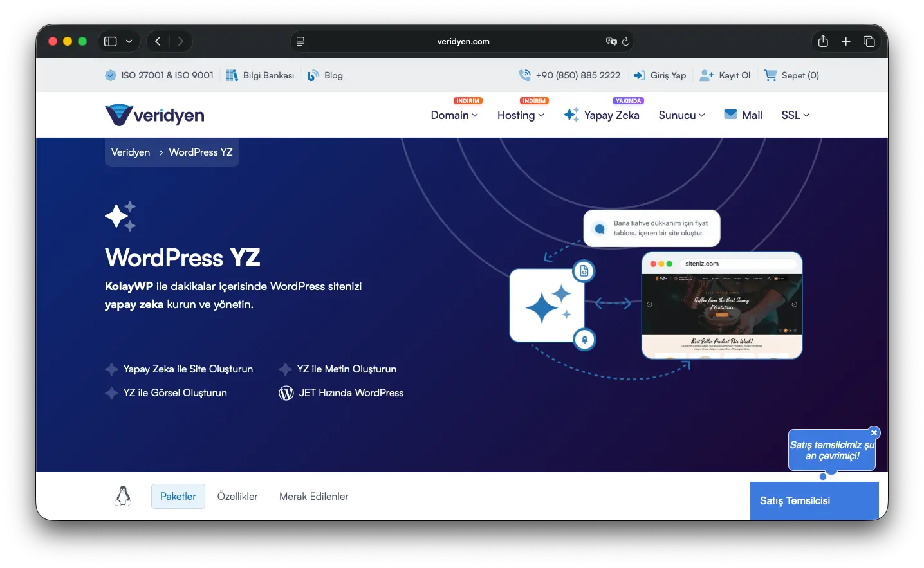924x568 pixels.
Task: Click the Veridyen breadcrumb link
Action: point(131,152)
